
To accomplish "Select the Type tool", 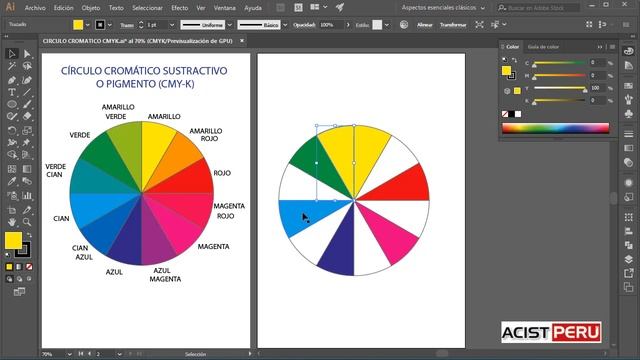I will click(x=12, y=92).
